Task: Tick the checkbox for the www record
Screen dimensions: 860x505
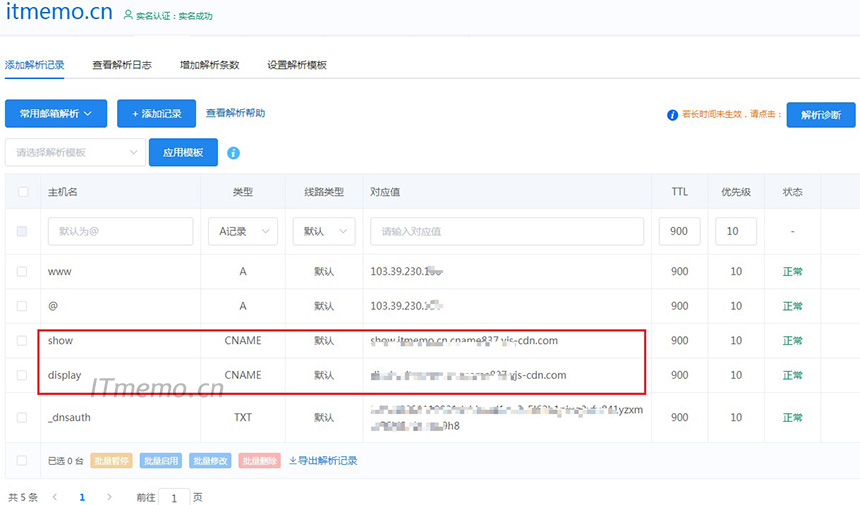Action: coord(22,271)
